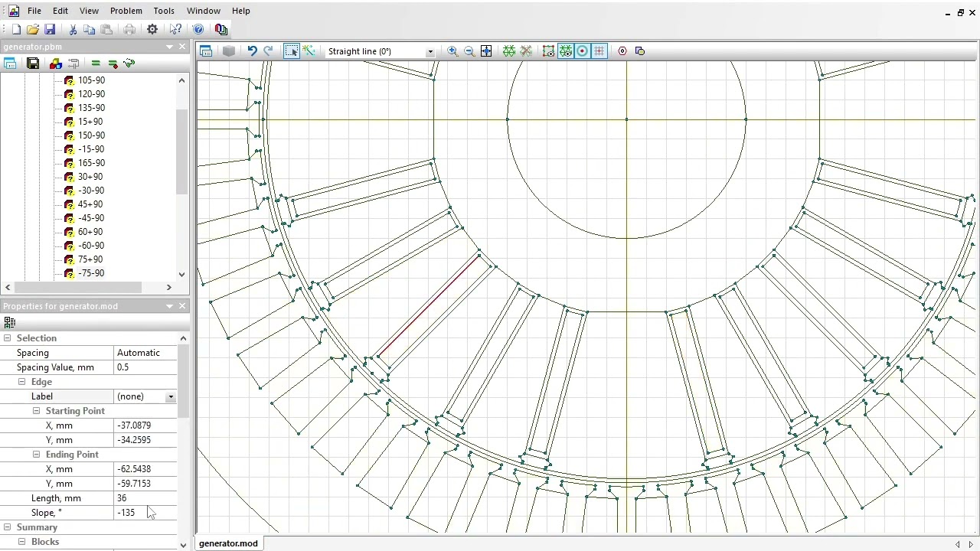Click the red circle toolbar icon
The width and height of the screenshot is (980, 551).
point(622,51)
